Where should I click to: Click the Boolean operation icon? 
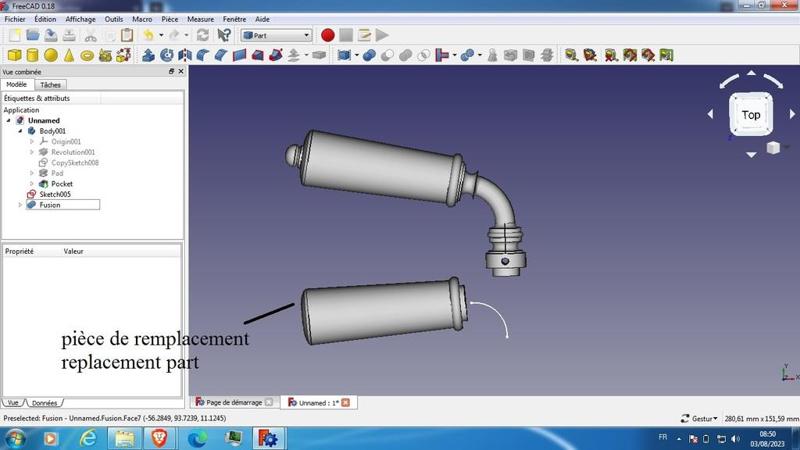(369, 55)
